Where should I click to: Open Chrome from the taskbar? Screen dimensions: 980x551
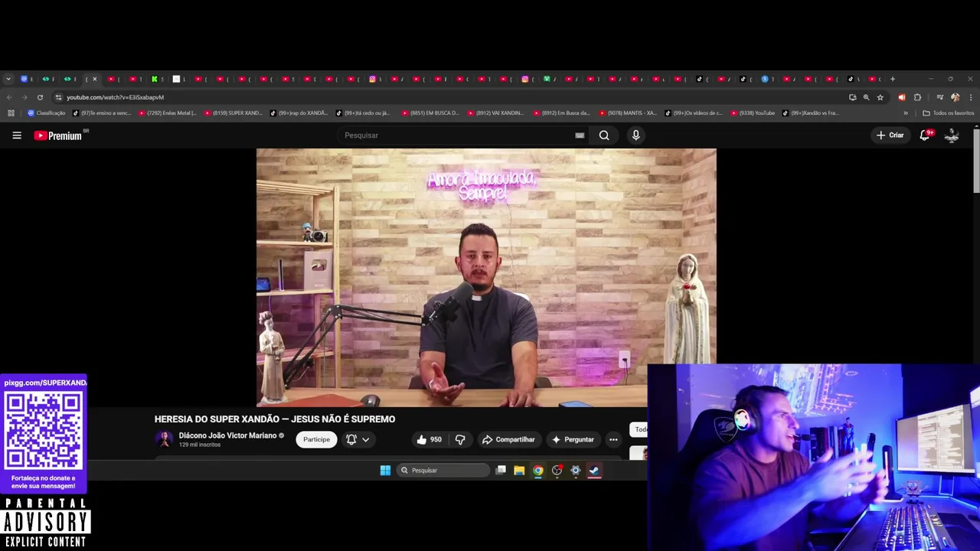tap(538, 471)
